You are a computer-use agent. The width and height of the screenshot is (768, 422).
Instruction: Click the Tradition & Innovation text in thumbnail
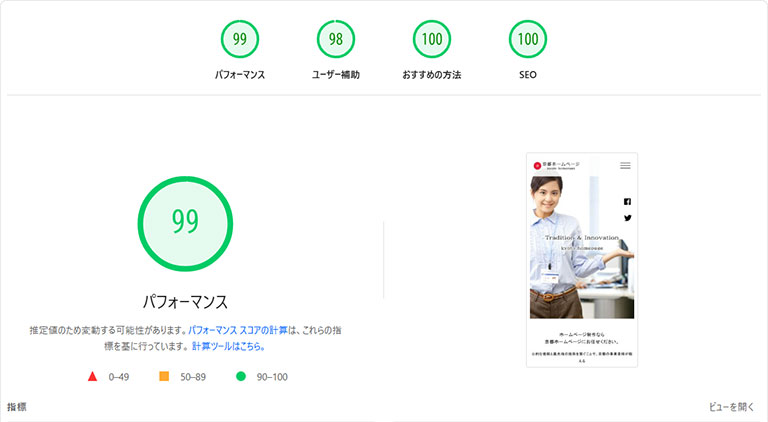pos(582,237)
